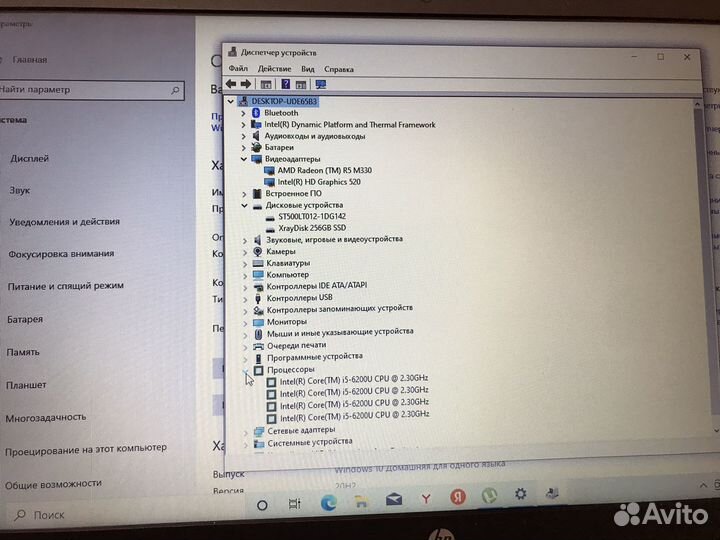Open Task View on the taskbar
Screen dimensions: 720x540
[294, 504]
